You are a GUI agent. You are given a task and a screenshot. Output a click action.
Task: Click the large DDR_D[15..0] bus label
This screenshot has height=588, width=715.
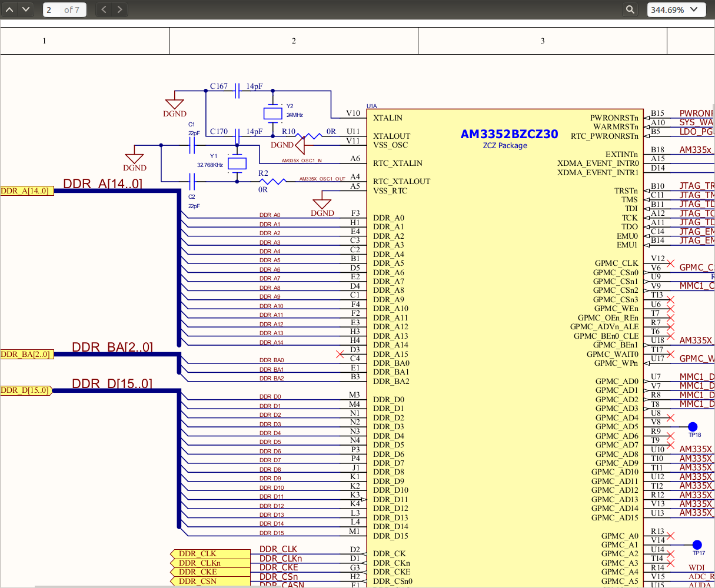point(112,383)
